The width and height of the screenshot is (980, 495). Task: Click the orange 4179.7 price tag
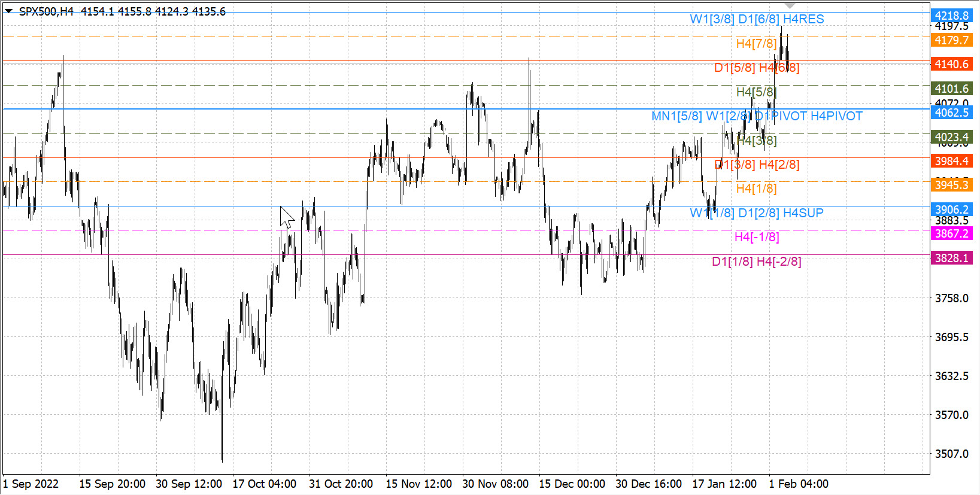(951, 40)
